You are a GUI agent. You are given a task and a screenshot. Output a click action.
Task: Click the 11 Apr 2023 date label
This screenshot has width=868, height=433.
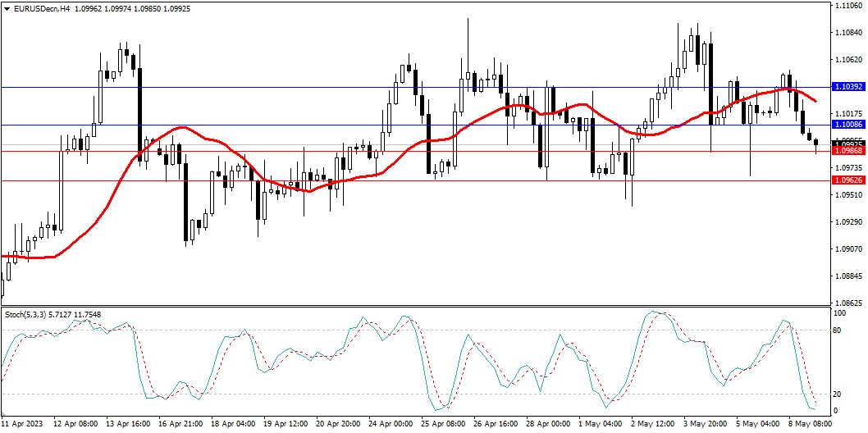click(x=21, y=424)
